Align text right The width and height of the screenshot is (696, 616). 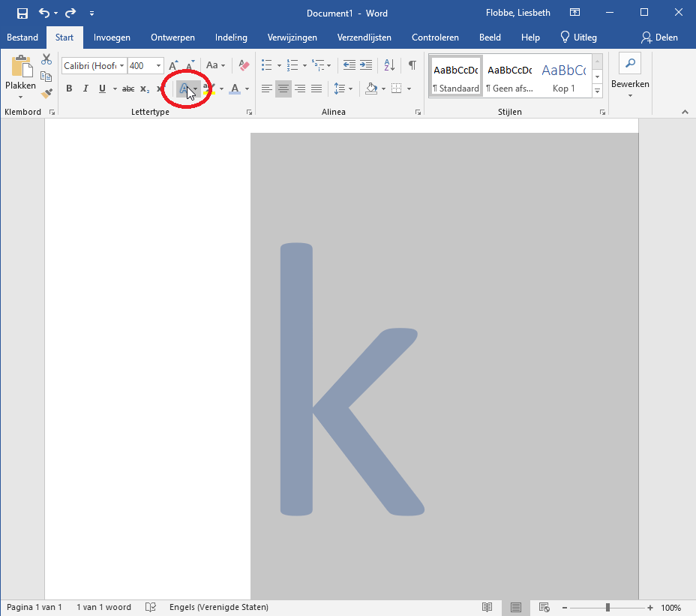(300, 89)
